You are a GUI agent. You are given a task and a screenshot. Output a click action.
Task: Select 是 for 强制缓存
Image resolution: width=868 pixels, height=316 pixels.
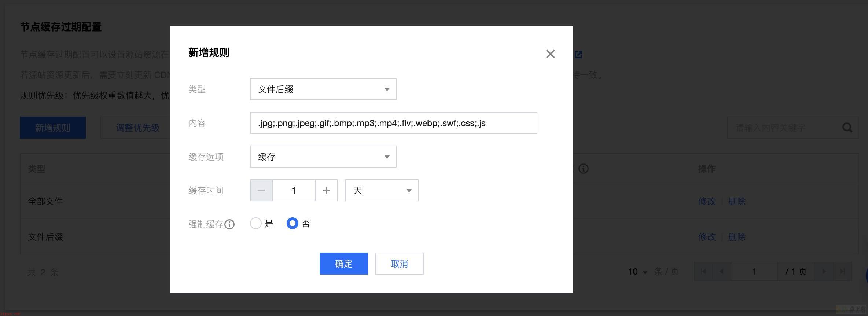pos(255,223)
